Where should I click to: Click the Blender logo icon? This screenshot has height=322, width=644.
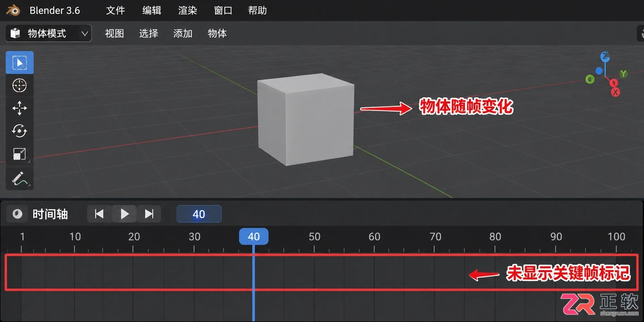tap(13, 10)
